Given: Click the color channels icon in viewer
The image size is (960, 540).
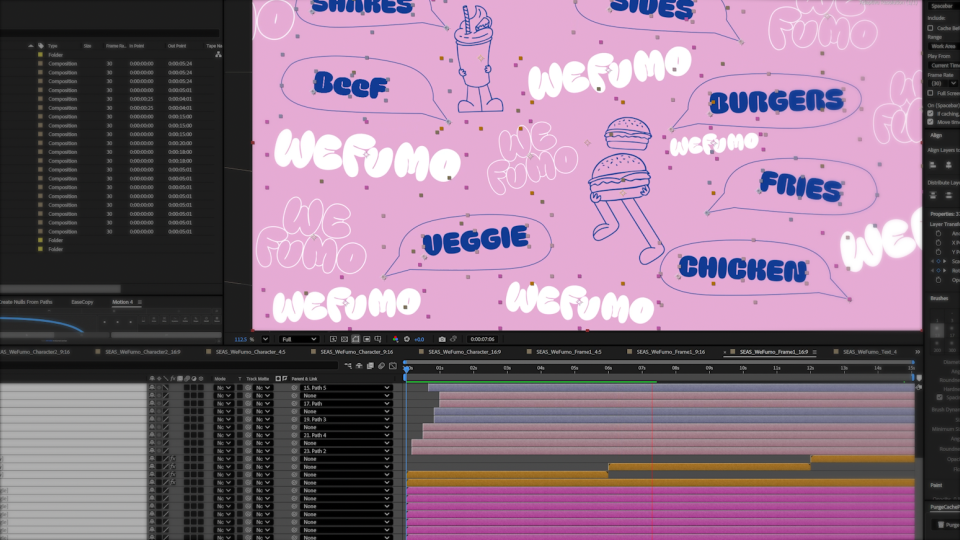Looking at the screenshot, I should click(x=395, y=339).
